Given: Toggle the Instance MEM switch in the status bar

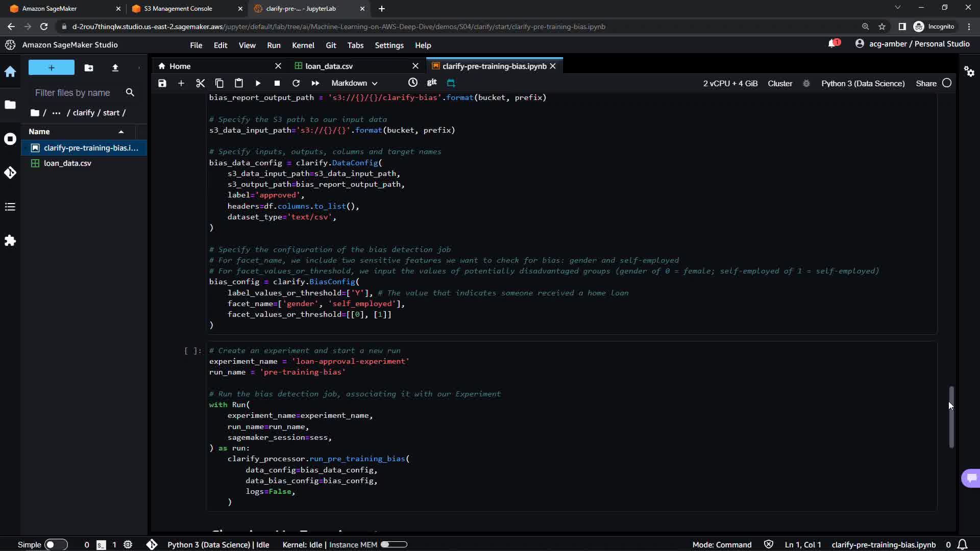Looking at the screenshot, I should (x=394, y=544).
